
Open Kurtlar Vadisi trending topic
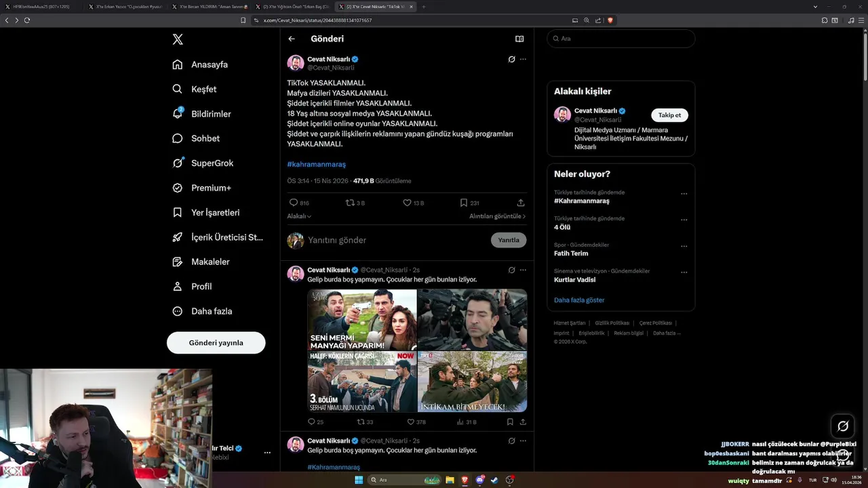point(575,279)
